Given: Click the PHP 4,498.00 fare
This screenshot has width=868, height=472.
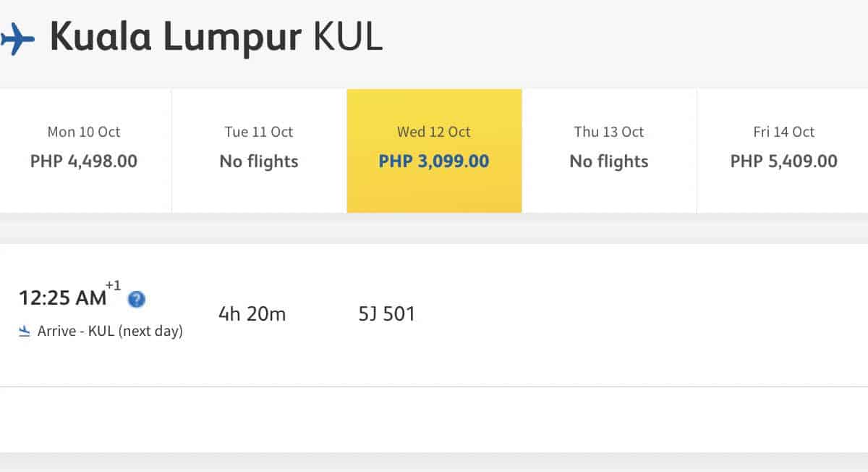Looking at the screenshot, I should (84, 161).
